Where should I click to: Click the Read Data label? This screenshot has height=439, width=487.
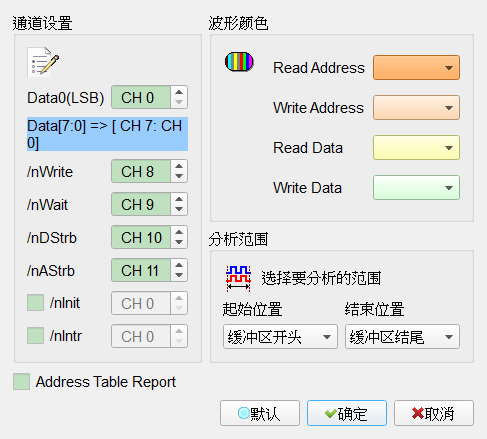[308, 148]
